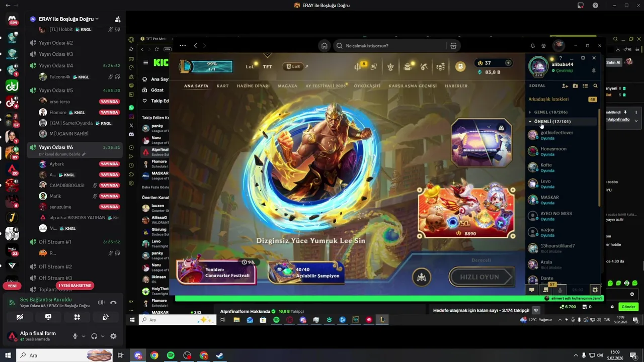644x362 pixels.
Task: Open Google Chrome from the taskbar
Action: click(154, 355)
